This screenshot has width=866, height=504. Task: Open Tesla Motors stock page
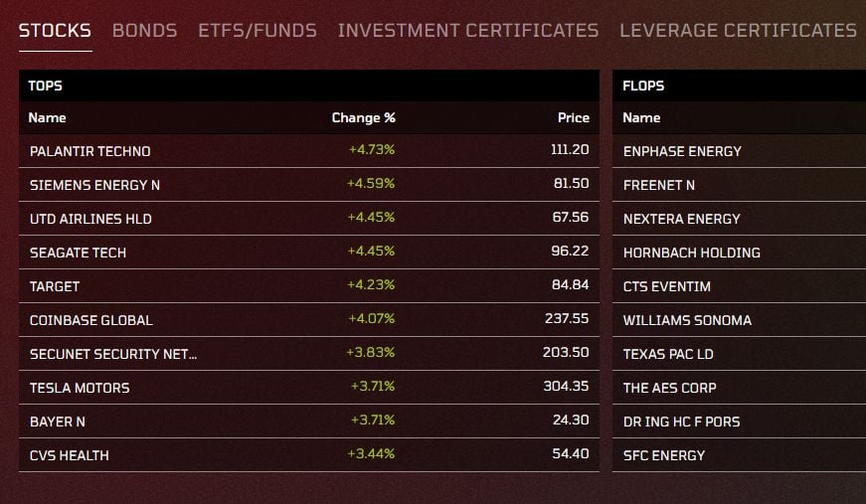(80, 388)
